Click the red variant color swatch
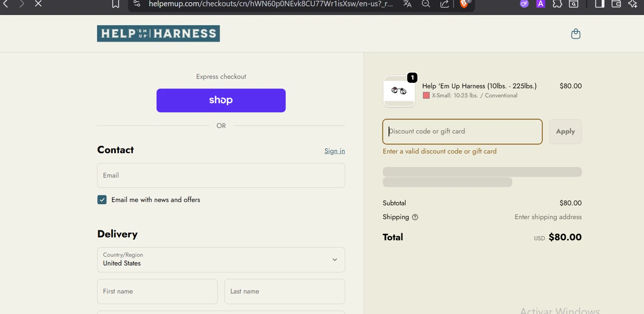This screenshot has height=314, width=644. pos(426,96)
